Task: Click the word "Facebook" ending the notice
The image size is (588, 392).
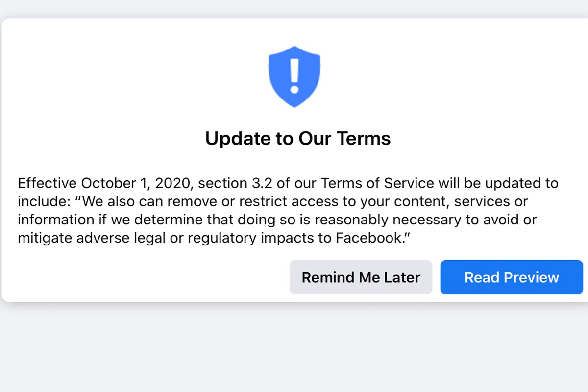Action: (x=369, y=238)
